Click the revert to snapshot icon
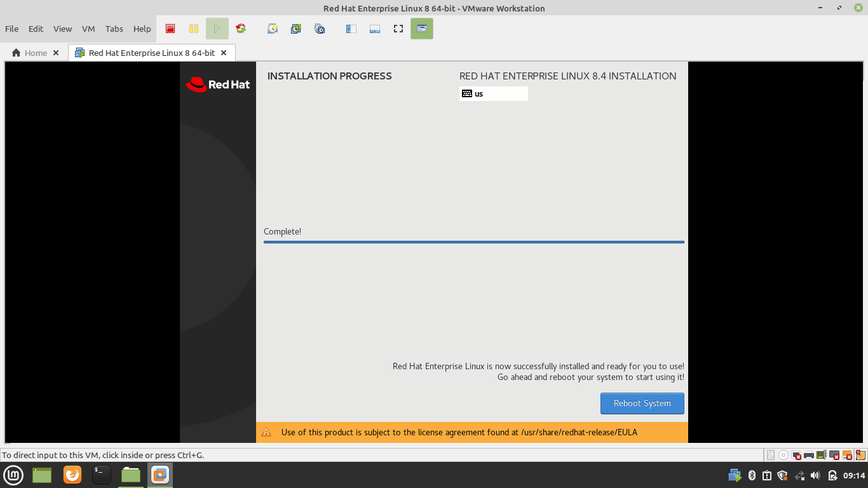 tap(296, 29)
